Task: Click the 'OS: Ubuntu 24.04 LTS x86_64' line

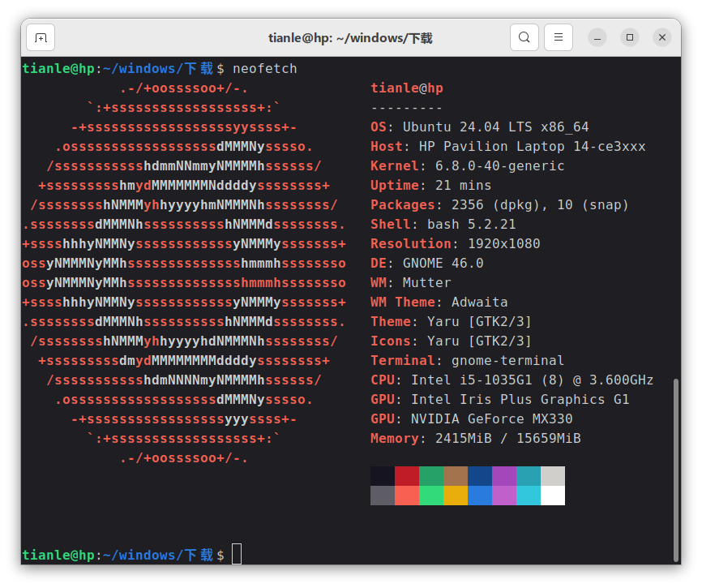Action: [x=480, y=127]
